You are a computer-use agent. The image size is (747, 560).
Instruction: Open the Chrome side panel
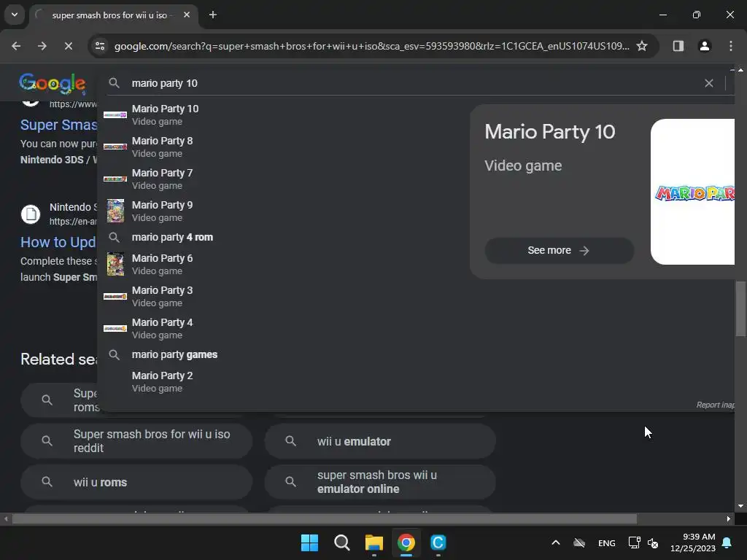(678, 46)
